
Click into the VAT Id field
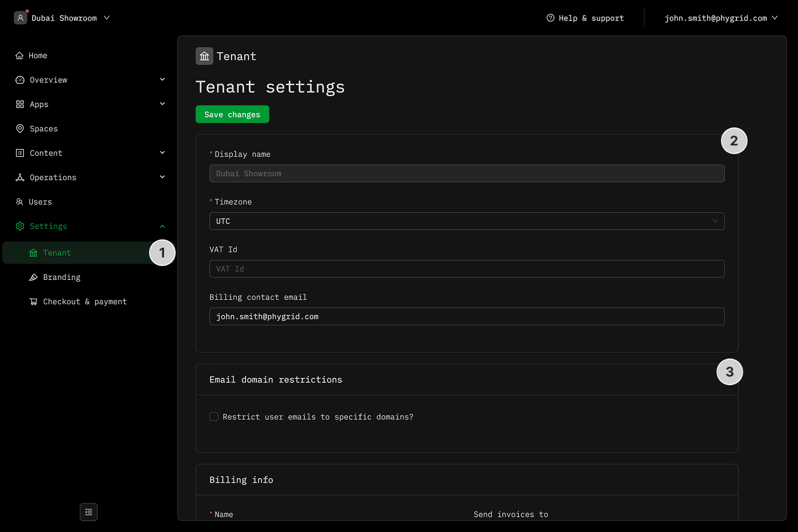click(467, 269)
